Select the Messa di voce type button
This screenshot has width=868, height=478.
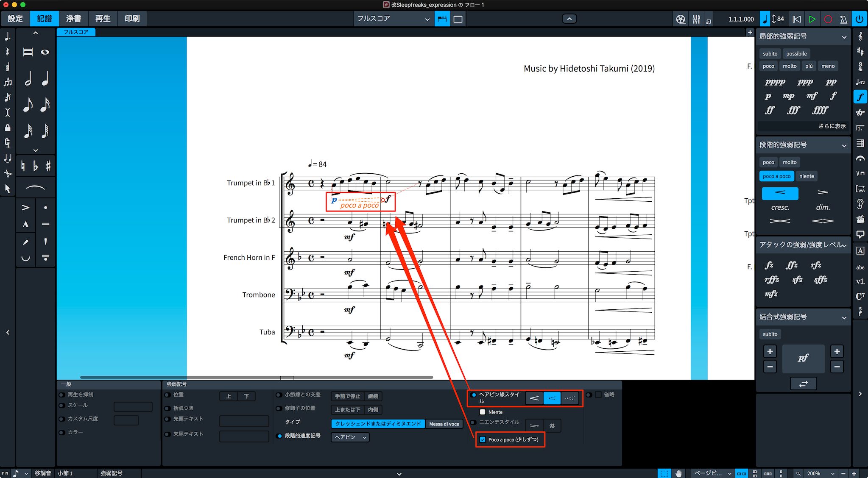pos(444,424)
